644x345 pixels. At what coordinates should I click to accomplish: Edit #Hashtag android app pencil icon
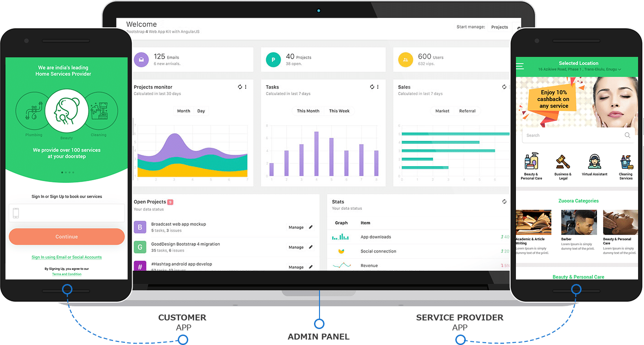[311, 267]
